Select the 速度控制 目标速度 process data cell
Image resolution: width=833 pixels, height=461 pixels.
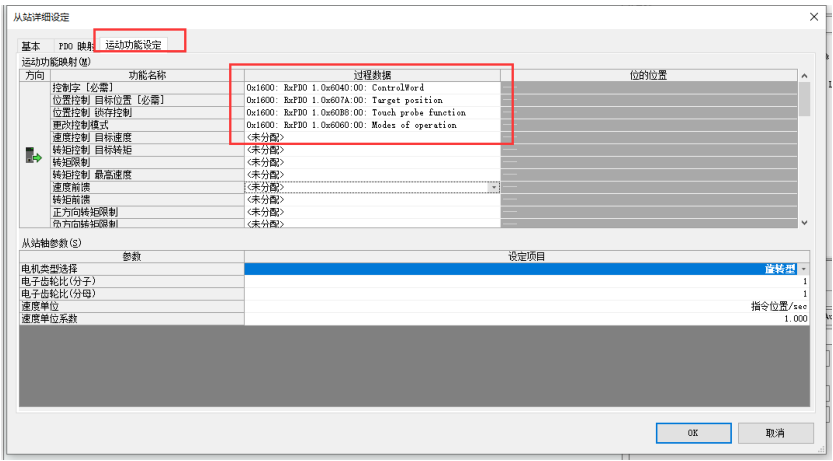[372, 137]
